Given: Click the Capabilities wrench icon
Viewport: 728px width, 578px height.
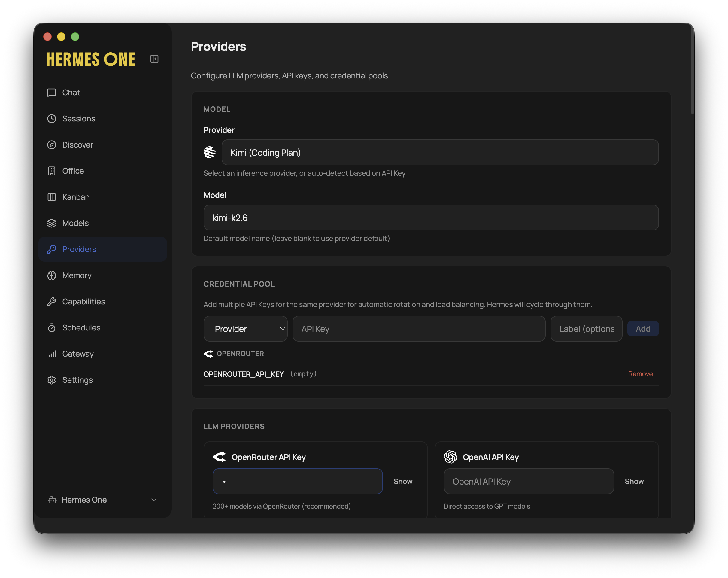Looking at the screenshot, I should 52,302.
